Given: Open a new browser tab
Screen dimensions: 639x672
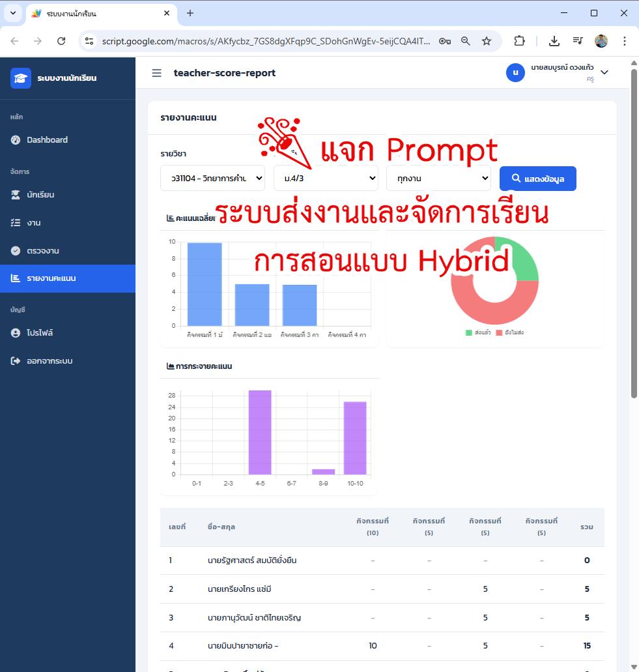Looking at the screenshot, I should click(x=190, y=13).
